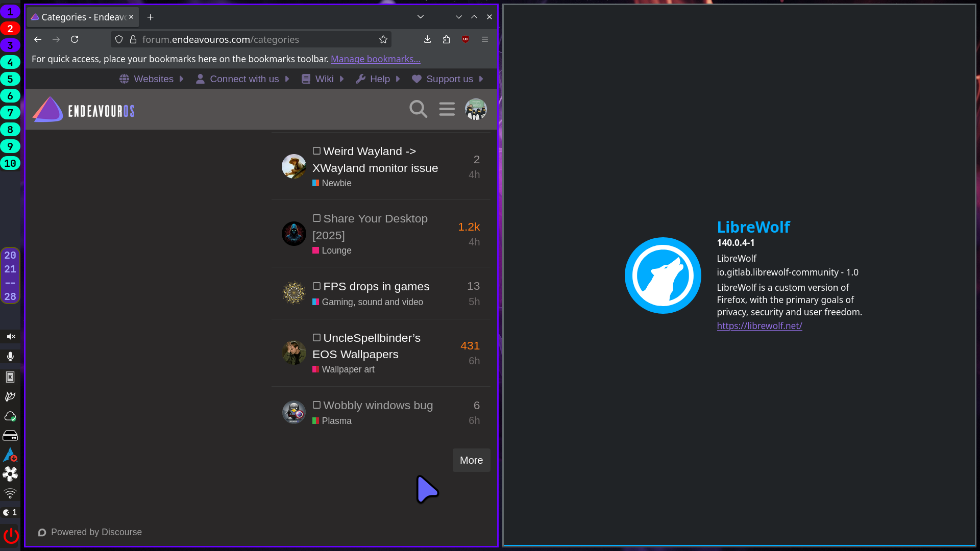Select the Categories browser tab
Image resolution: width=980 pixels, height=551 pixels.
82,17
